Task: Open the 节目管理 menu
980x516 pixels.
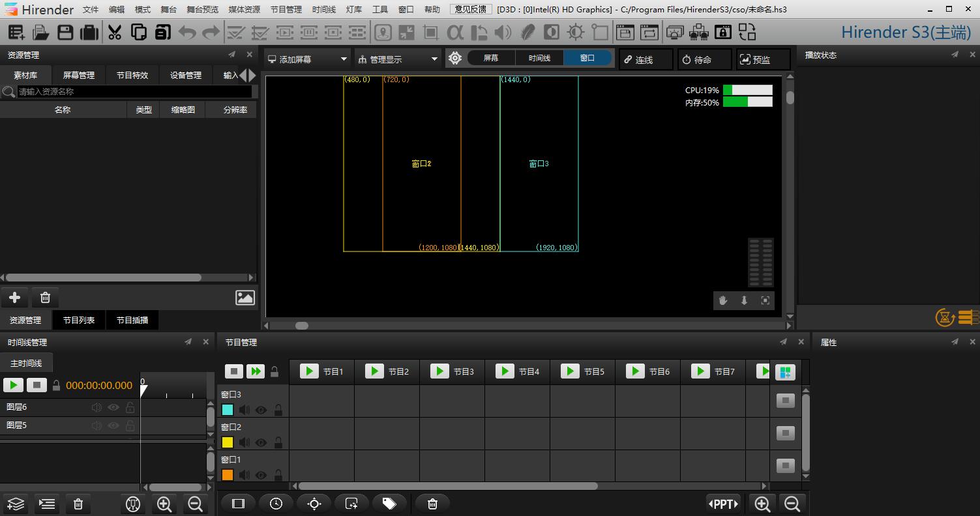Action: click(x=286, y=10)
